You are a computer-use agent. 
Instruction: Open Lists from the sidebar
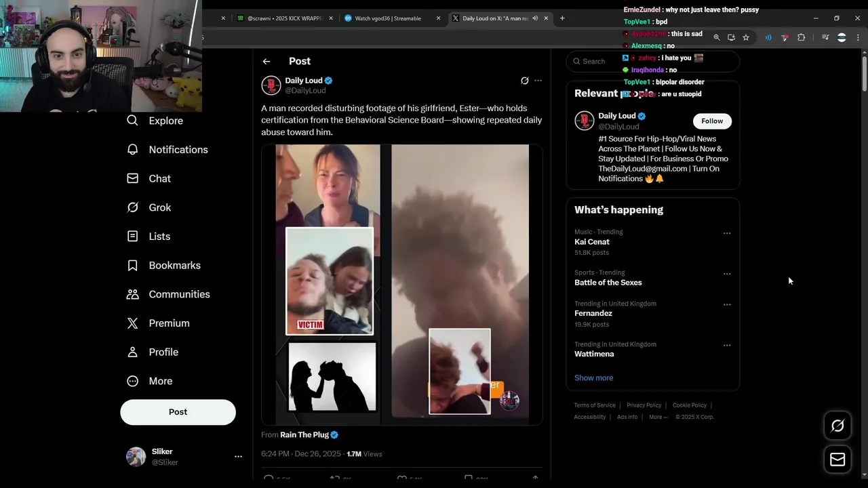click(x=149, y=237)
